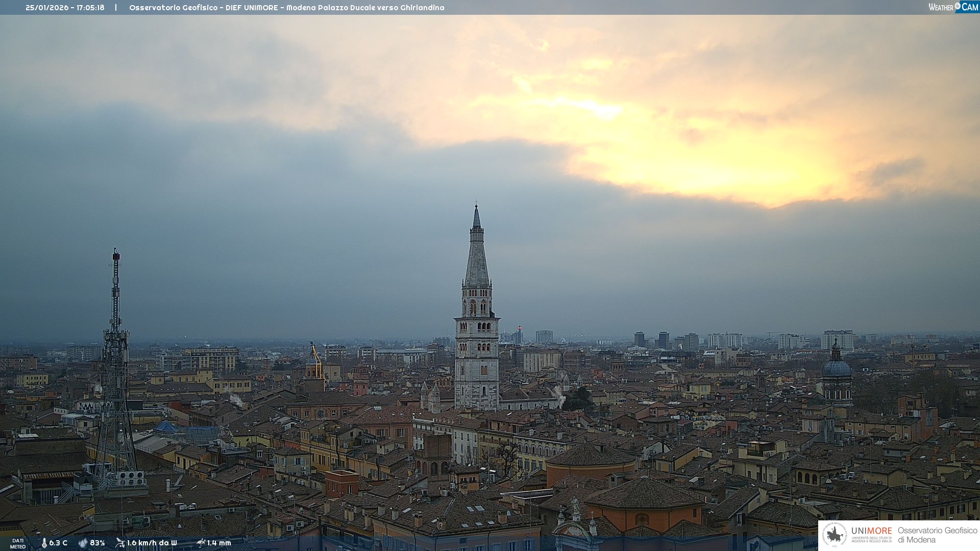The image size is (980, 551).
Task: Click the wind vane anemometer icon
Action: pyautogui.click(x=120, y=543)
